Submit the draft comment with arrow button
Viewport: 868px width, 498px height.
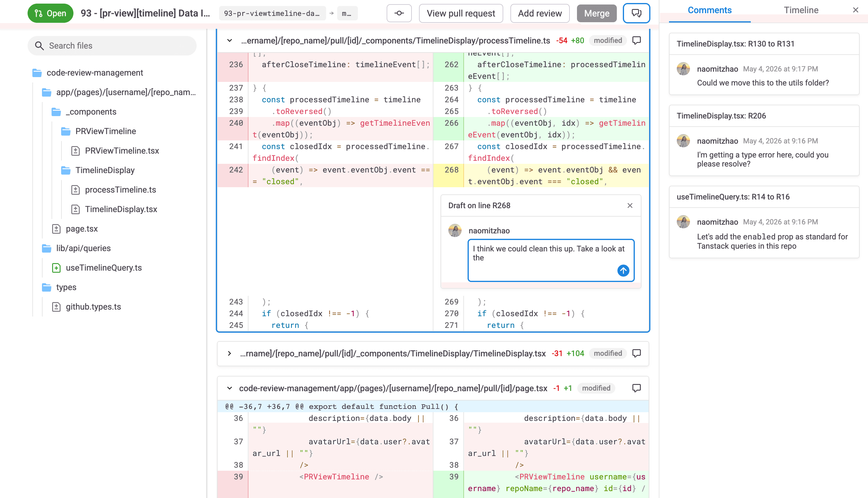pos(623,271)
